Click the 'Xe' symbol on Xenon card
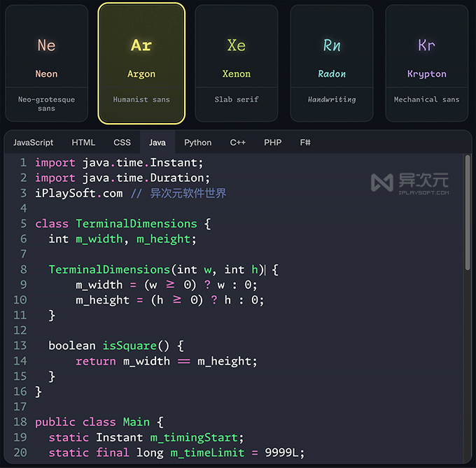This screenshot has height=468, width=476. pyautogui.click(x=237, y=45)
